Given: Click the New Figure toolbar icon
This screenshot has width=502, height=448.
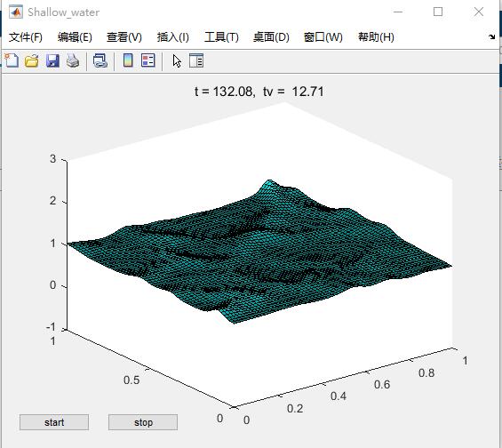Looking at the screenshot, I should [12, 60].
